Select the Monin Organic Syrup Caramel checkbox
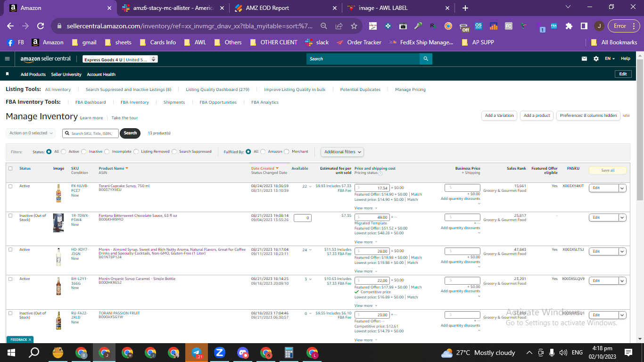 (10, 279)
